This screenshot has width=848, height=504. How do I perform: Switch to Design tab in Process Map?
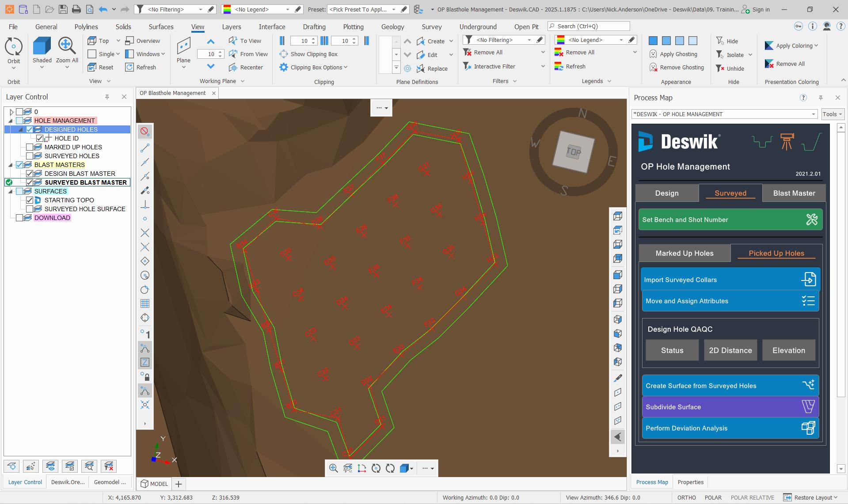click(x=667, y=193)
